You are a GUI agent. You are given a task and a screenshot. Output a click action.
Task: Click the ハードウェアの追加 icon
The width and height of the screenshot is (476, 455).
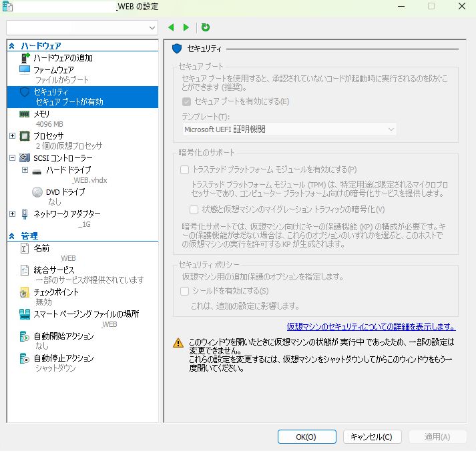(x=25, y=57)
